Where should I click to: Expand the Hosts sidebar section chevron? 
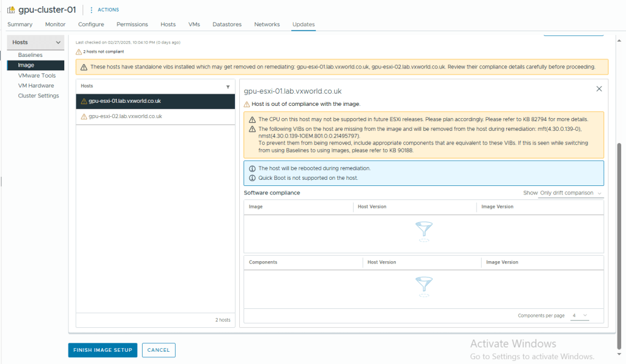point(58,42)
